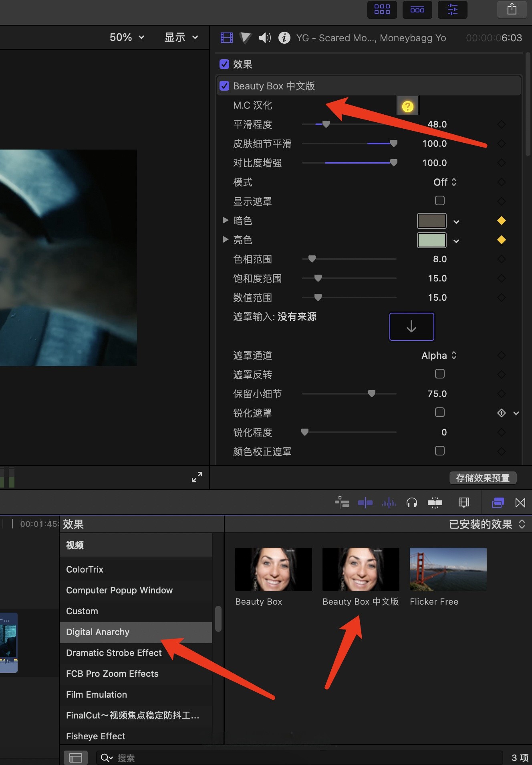Select the FinalCut 视频焦点稳定防抖 category
532x765 pixels.
tap(136, 715)
